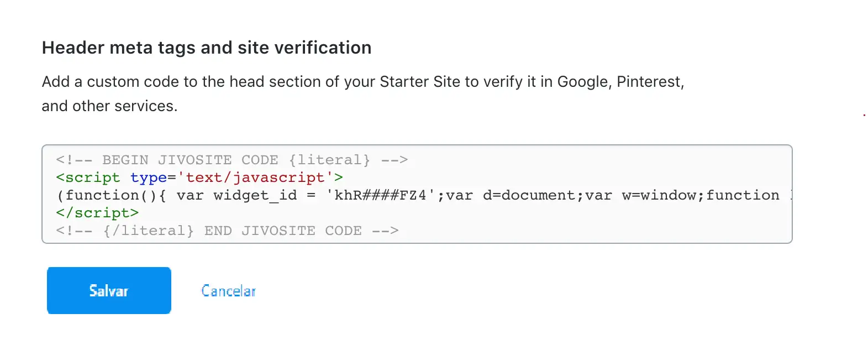
Task: Click the widget_id variable name
Action: pos(255,196)
